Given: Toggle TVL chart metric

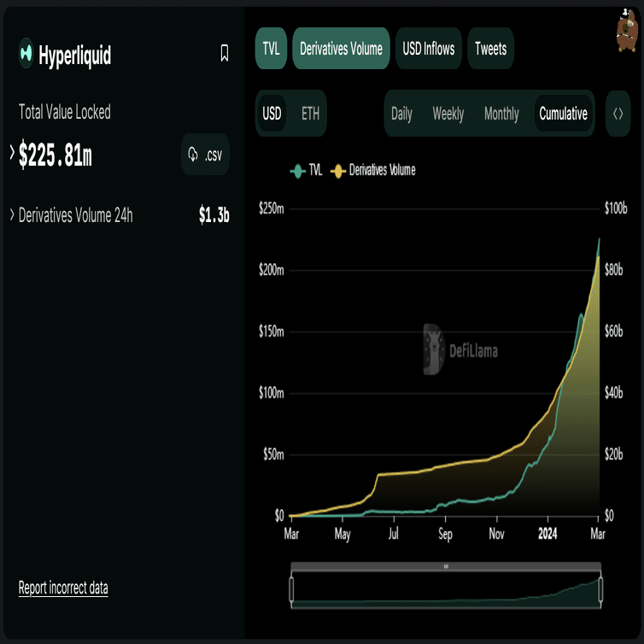Looking at the screenshot, I should pos(271,49).
